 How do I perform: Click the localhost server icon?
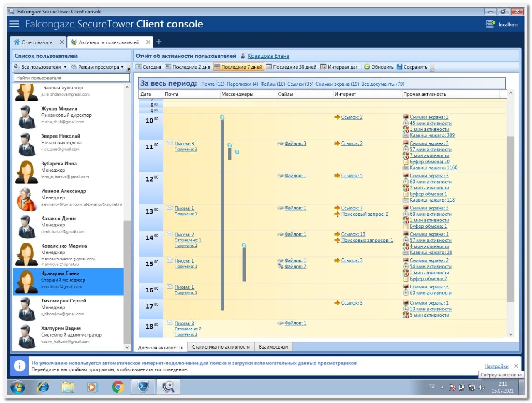point(490,25)
